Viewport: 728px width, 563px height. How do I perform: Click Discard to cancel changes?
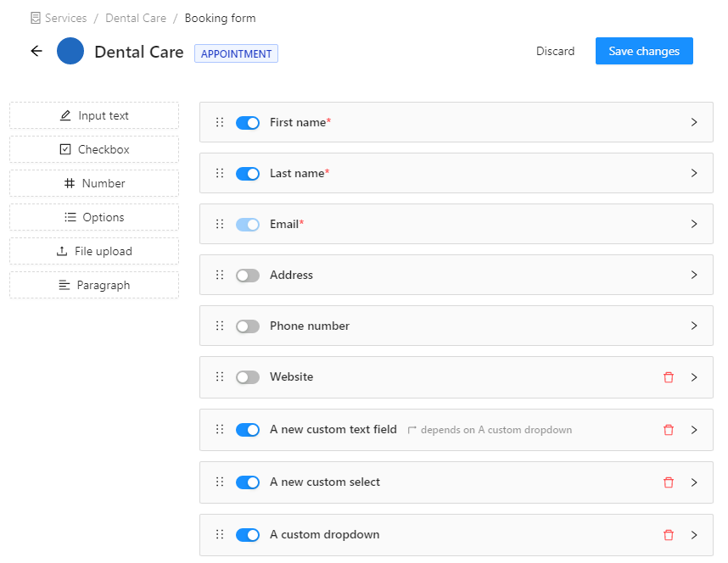pyautogui.click(x=555, y=51)
